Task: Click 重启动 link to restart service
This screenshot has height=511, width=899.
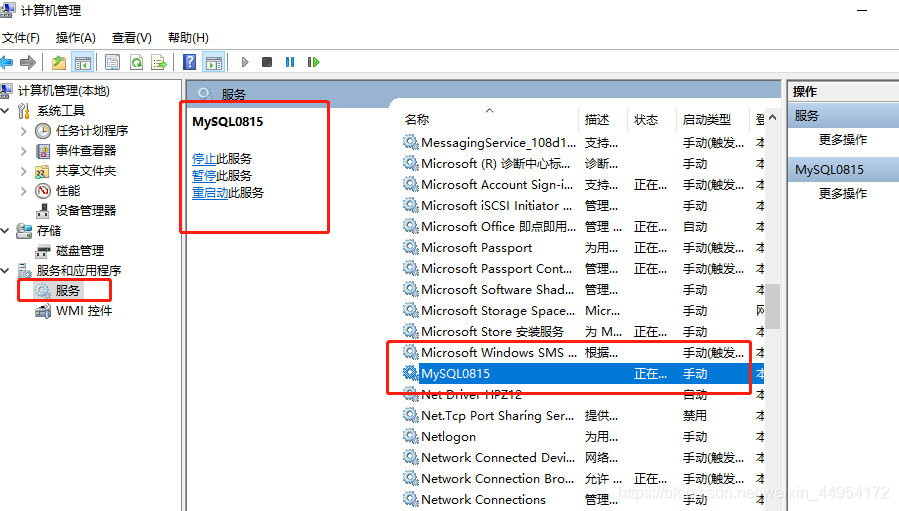Action: 210,193
